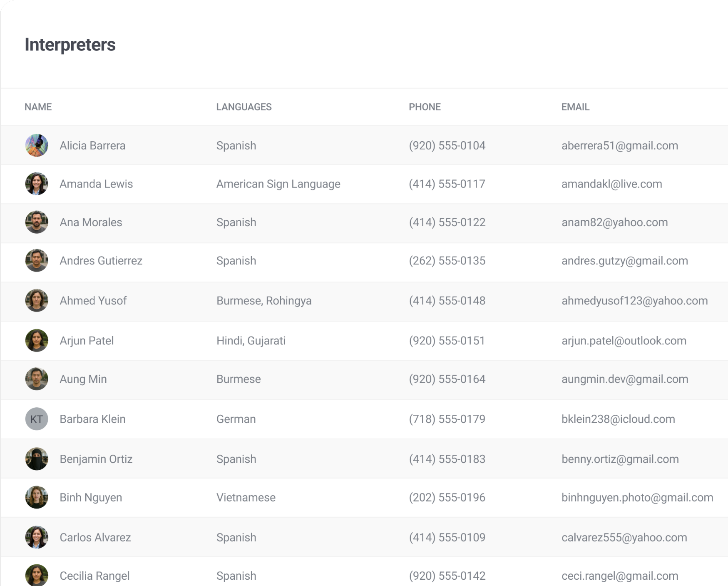Click phone number (920) 555-0151 for Arjun Patel

tap(447, 340)
